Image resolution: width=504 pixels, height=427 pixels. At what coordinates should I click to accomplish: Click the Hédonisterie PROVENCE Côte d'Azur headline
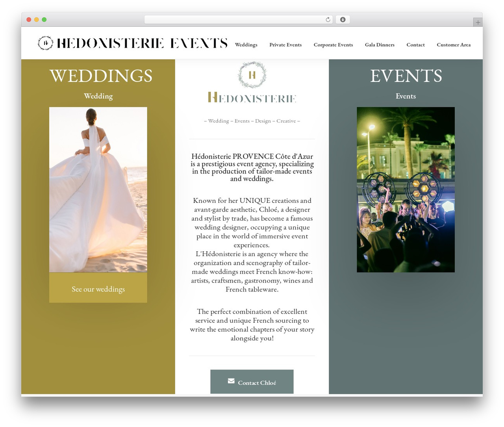pyautogui.click(x=252, y=167)
